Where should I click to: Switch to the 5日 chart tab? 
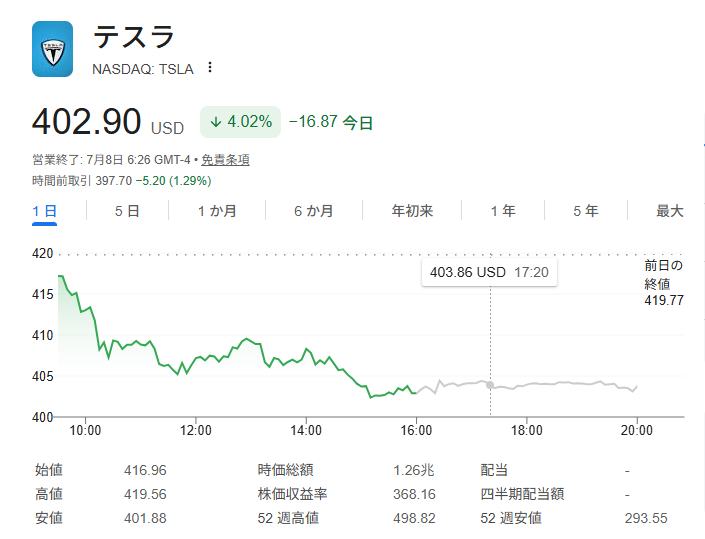127,211
